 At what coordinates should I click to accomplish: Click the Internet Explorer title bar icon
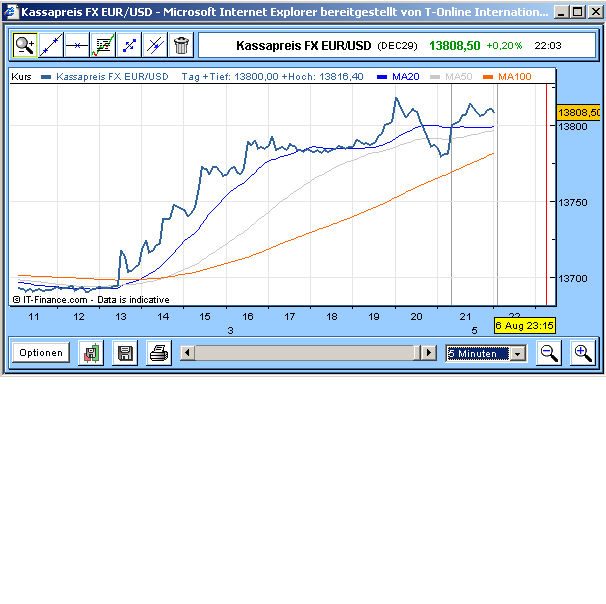tap(10, 12)
